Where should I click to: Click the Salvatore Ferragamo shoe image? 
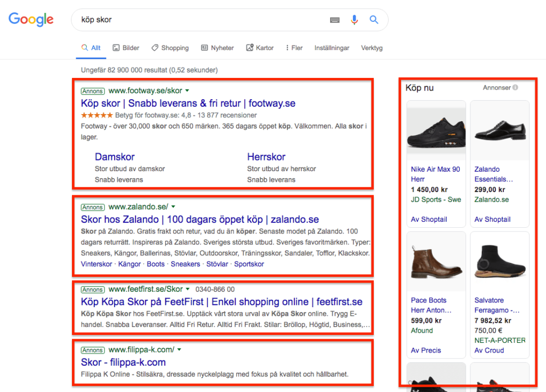[x=500, y=261]
